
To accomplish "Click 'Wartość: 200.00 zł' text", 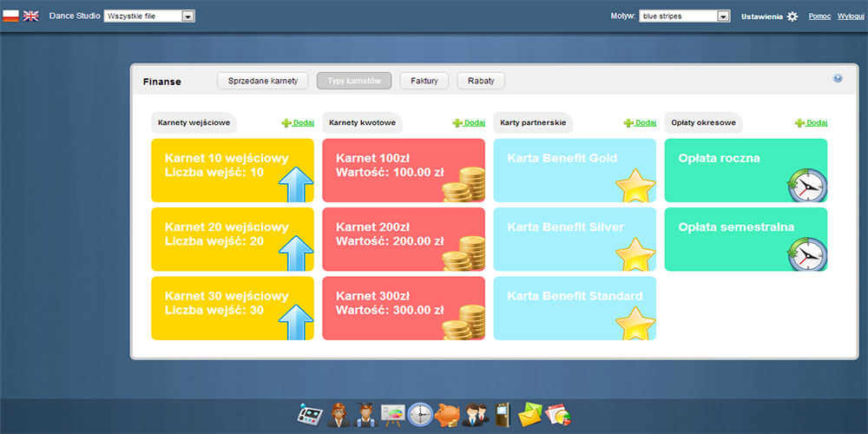I will pyautogui.click(x=390, y=240).
